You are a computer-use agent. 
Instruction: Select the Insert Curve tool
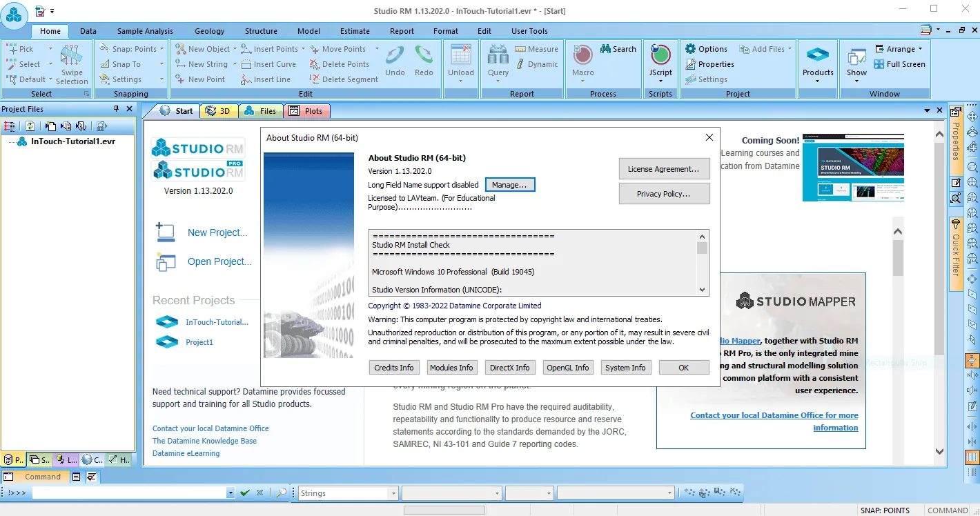pyautogui.click(x=268, y=64)
